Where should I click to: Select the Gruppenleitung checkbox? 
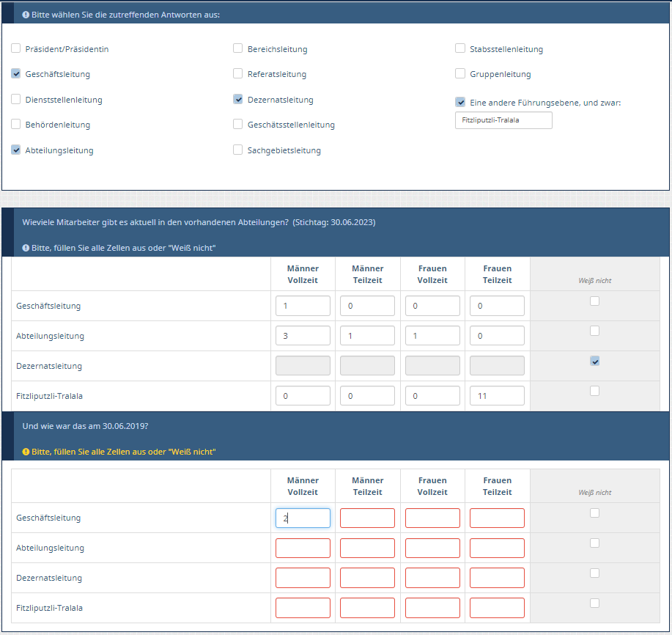[460, 73]
